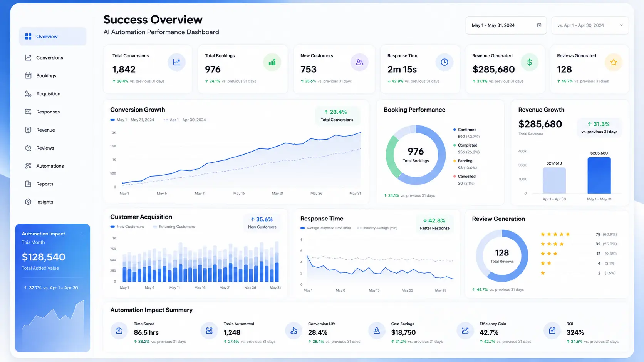Click the New Customers people icon
This screenshot has height=362, width=644.
(x=359, y=62)
